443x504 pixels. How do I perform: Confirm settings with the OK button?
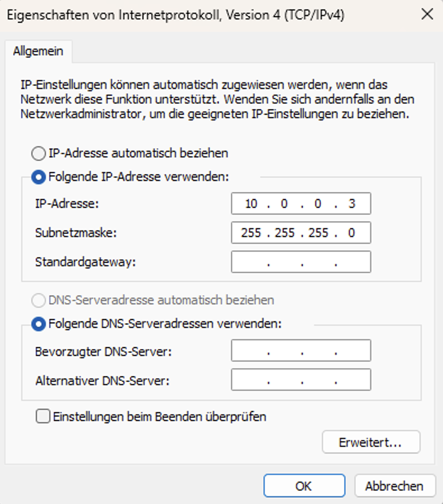pyautogui.click(x=304, y=486)
